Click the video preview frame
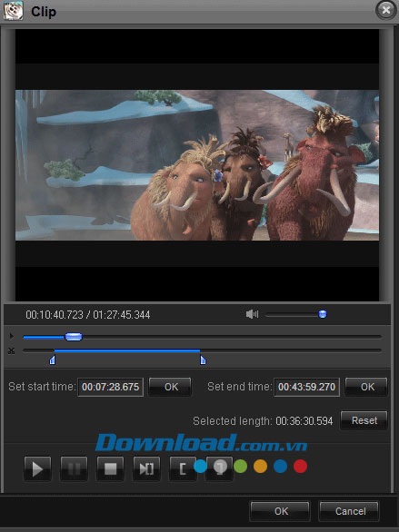Image resolution: width=399 pixels, height=532 pixels. [197, 165]
